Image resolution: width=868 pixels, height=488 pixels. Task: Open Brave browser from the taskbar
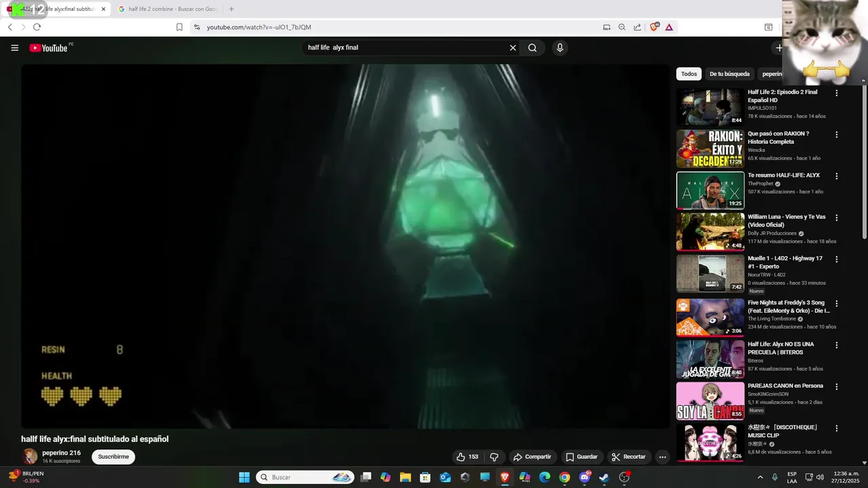coord(505,477)
